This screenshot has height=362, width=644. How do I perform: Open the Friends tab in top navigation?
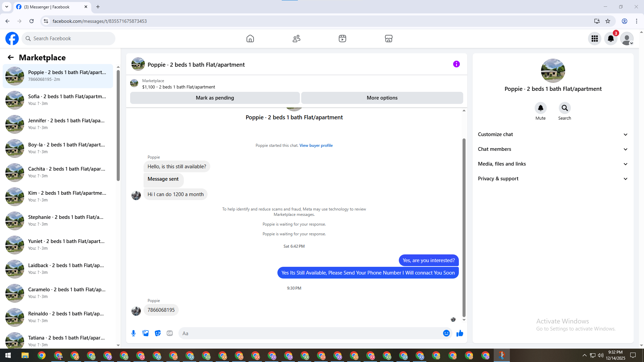coord(296,39)
